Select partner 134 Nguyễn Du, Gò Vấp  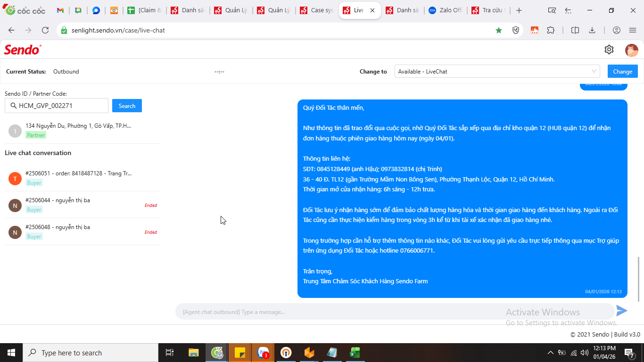(x=83, y=131)
